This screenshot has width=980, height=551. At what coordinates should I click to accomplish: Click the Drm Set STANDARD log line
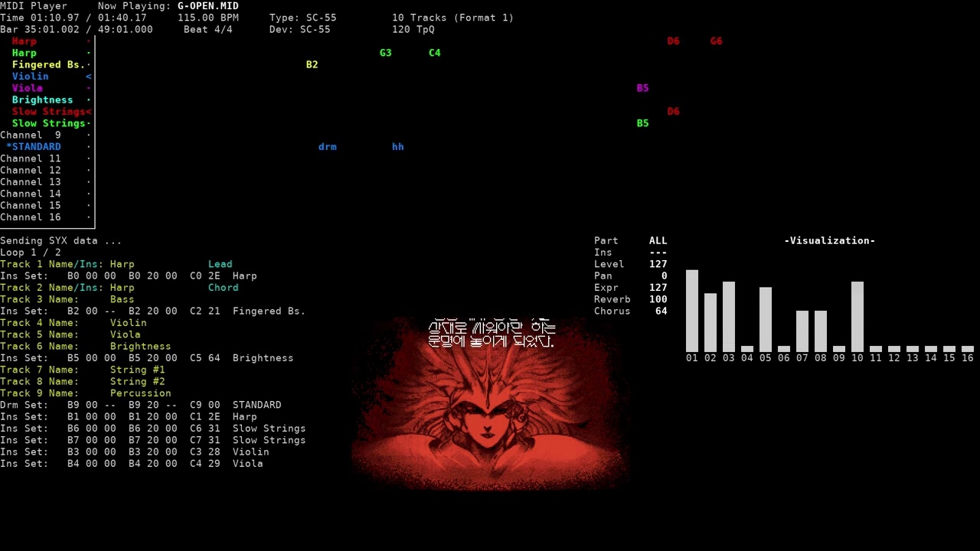141,405
